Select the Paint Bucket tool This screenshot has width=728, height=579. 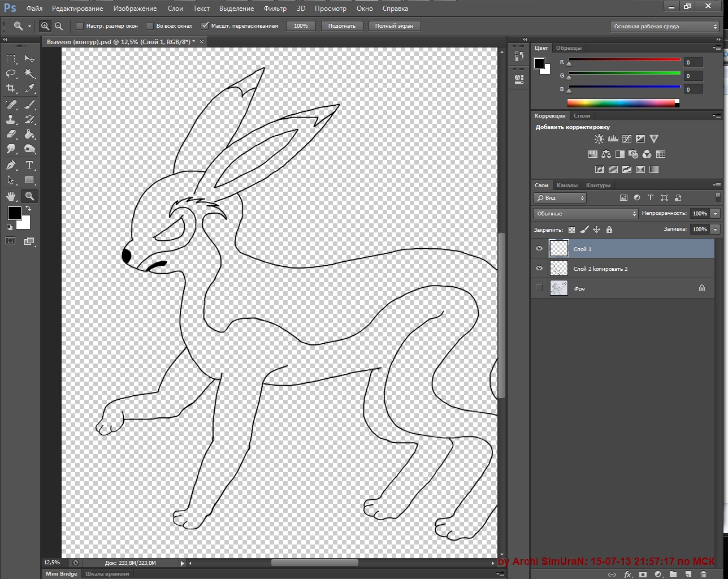(x=29, y=134)
